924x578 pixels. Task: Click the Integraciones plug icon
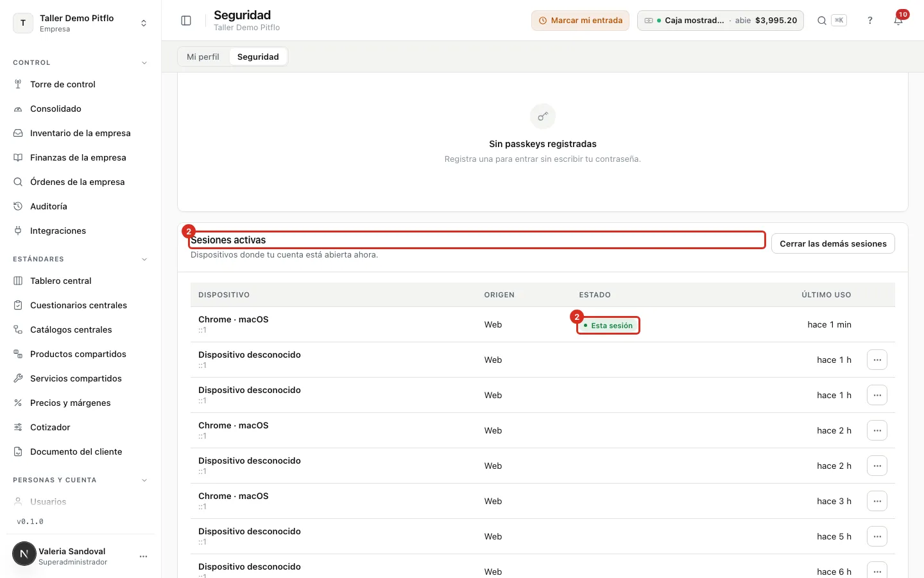click(x=18, y=231)
